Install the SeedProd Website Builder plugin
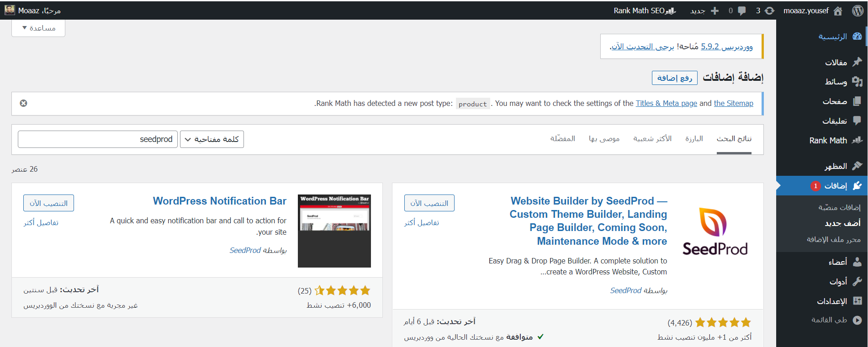 [x=429, y=203]
